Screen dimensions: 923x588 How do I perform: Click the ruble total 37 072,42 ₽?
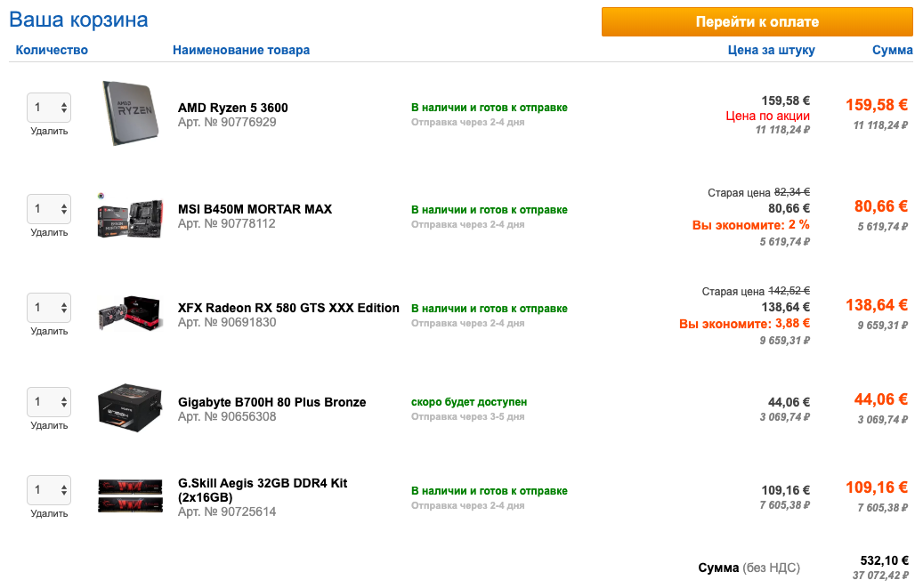click(x=880, y=575)
